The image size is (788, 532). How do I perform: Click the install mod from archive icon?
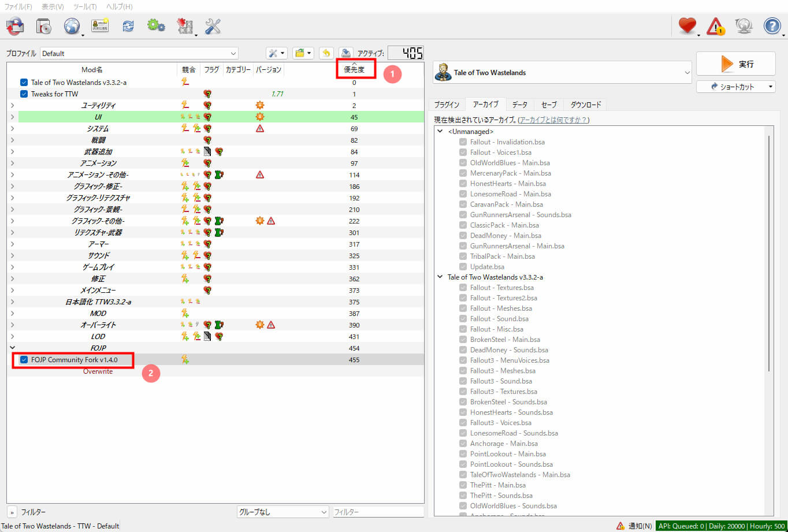[43, 26]
